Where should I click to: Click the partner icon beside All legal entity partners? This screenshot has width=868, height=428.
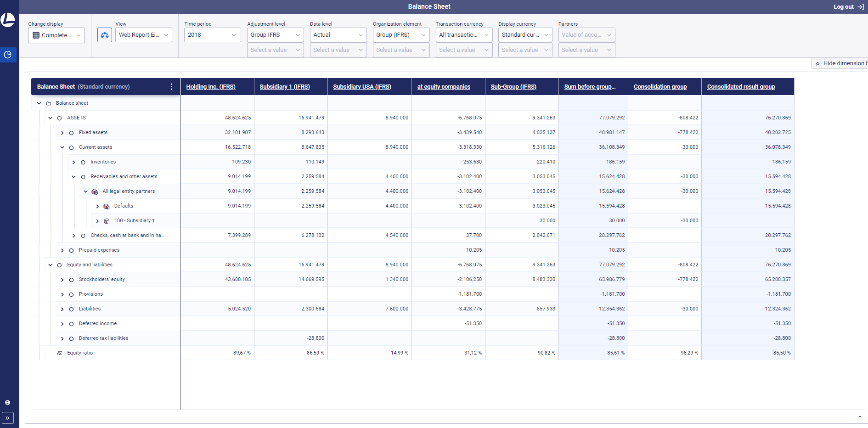pyautogui.click(x=95, y=191)
